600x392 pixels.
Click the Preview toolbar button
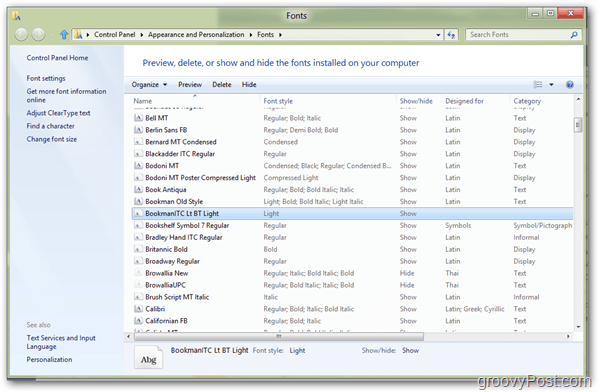(190, 85)
